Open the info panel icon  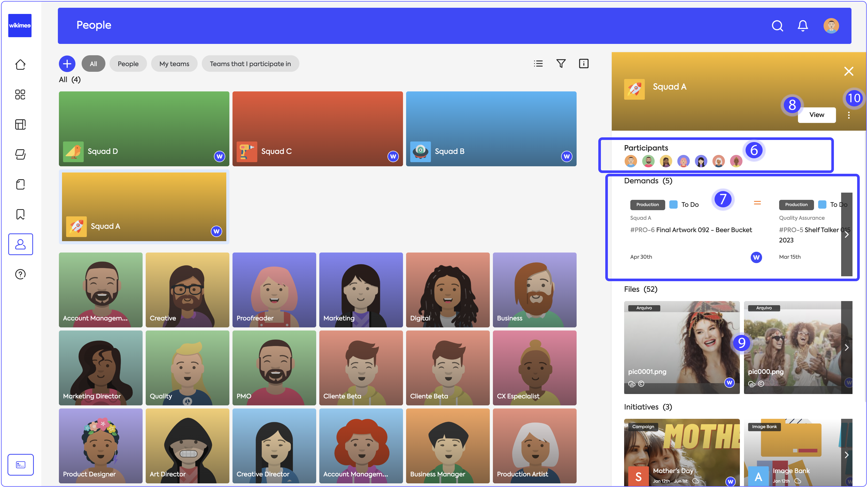tap(583, 63)
